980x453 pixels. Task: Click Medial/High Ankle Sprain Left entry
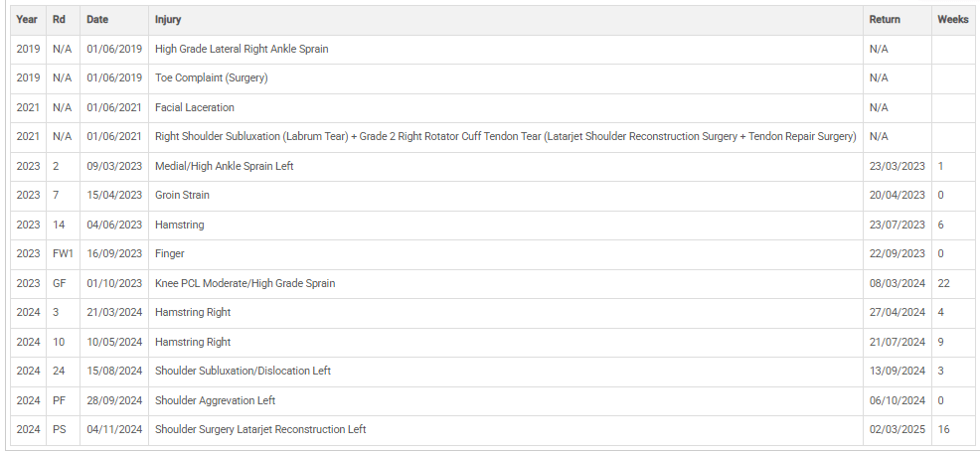[x=225, y=166]
